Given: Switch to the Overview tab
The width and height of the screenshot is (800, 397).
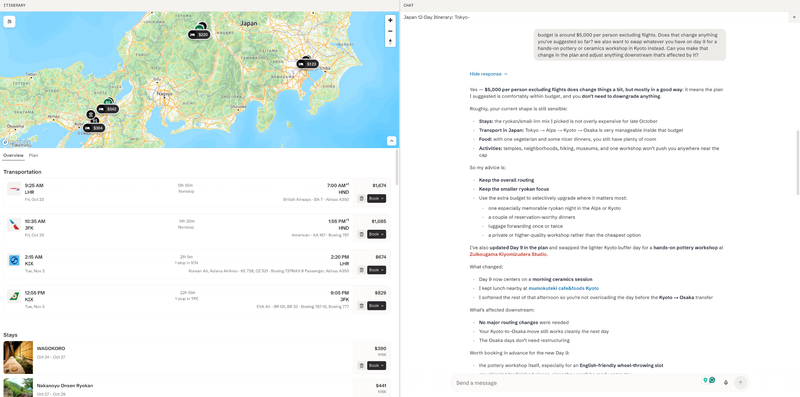Looking at the screenshot, I should (13, 155).
